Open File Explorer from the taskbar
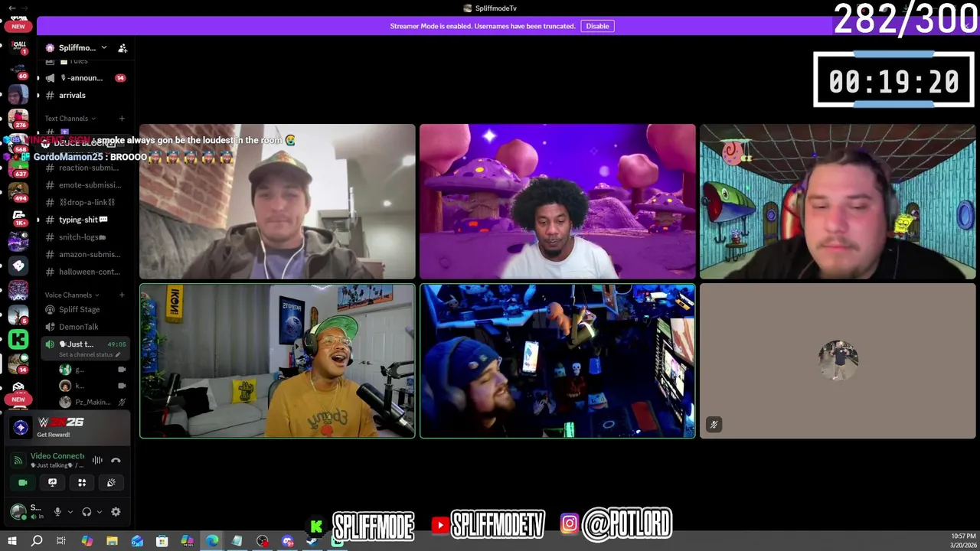 (x=112, y=541)
